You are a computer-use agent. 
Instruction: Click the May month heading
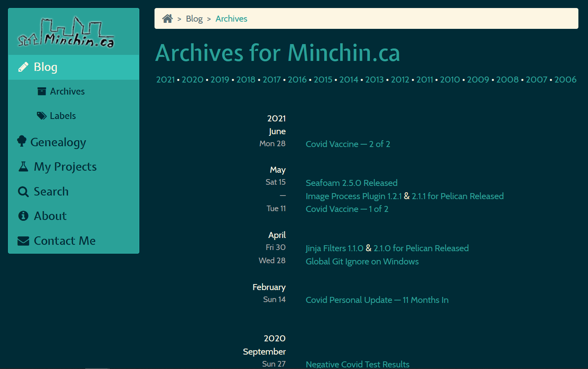pyautogui.click(x=277, y=170)
